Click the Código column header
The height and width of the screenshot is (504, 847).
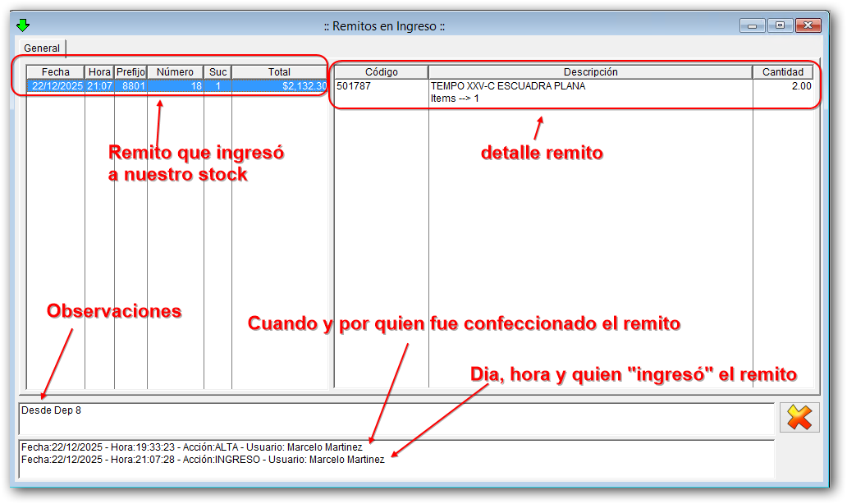click(x=381, y=72)
